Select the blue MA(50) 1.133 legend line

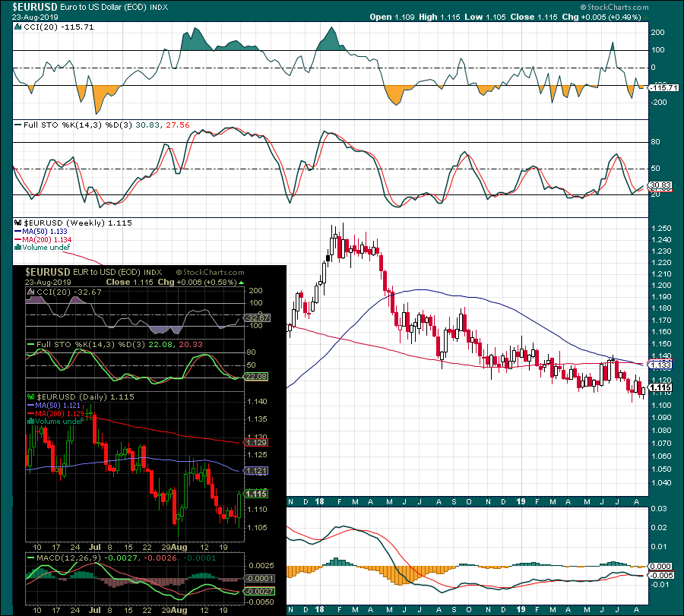[40, 232]
